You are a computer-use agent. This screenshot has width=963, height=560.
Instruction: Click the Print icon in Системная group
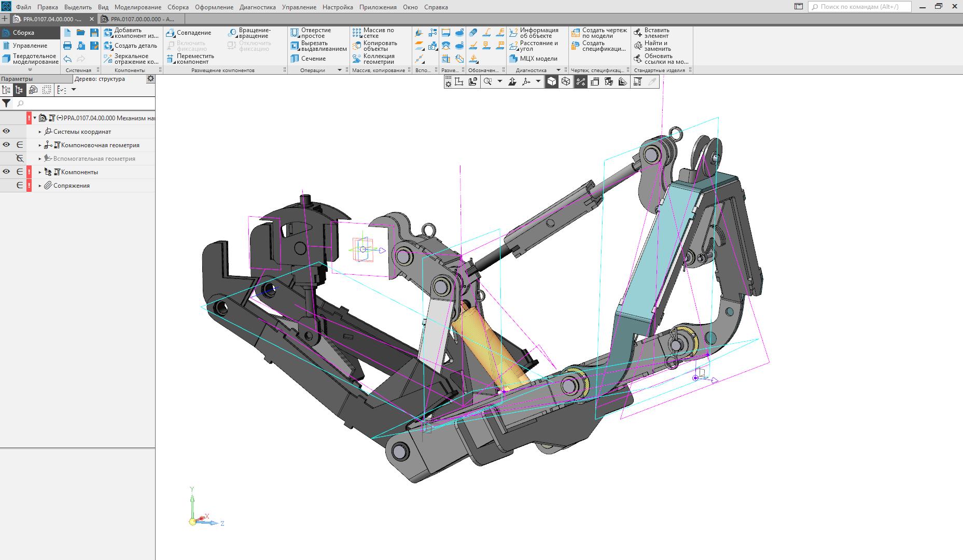67,46
